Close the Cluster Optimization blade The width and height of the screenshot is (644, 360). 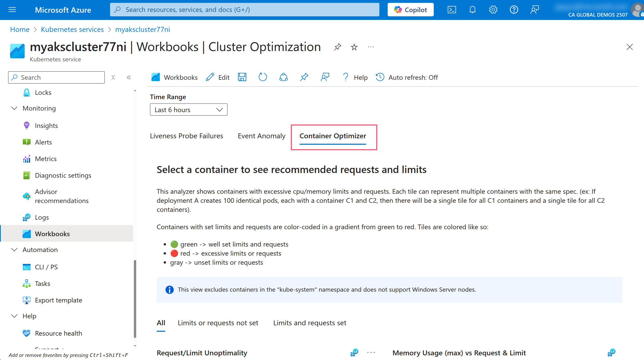(629, 47)
